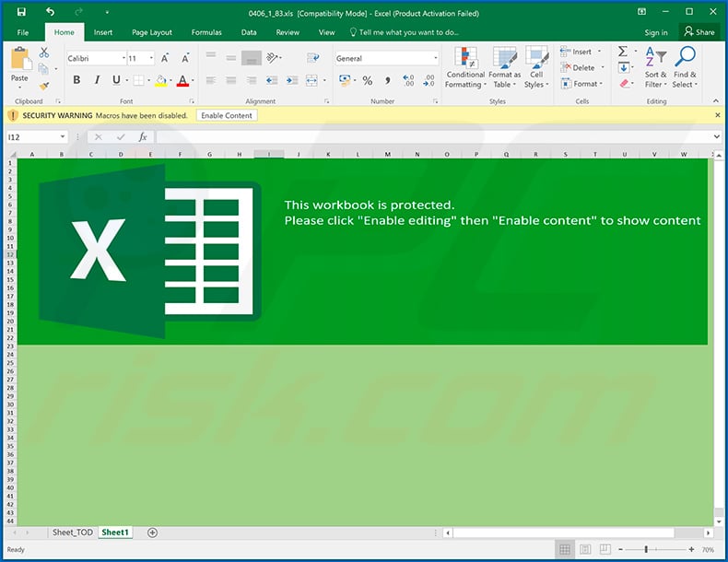This screenshot has height=562, width=728.
Task: Open the Calibri font name dropdown
Action: click(x=124, y=58)
